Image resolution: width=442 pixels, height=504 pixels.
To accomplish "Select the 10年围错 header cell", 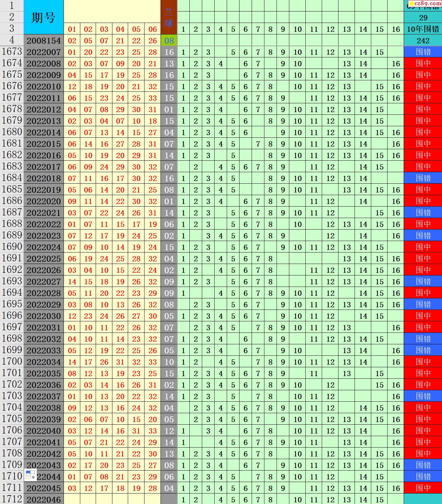I will [x=423, y=29].
